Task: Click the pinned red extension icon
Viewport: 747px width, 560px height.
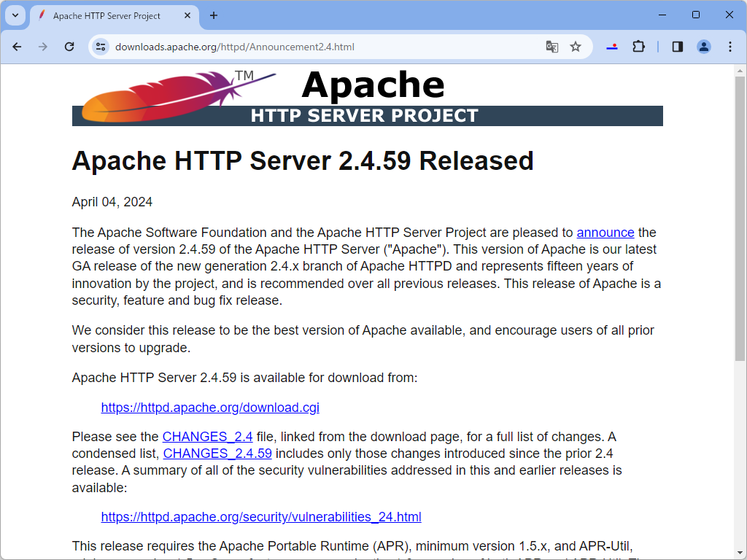Action: point(611,46)
